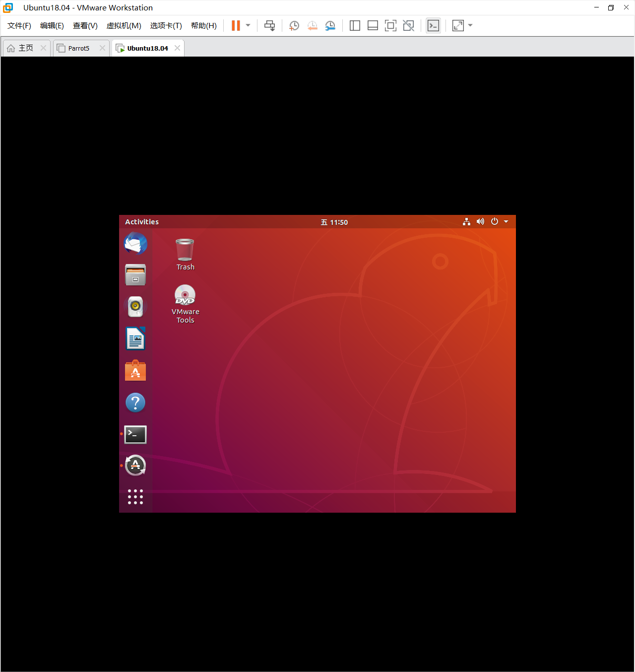The image size is (635, 672).
Task: Open the 编辑(E) menu
Action: click(52, 26)
